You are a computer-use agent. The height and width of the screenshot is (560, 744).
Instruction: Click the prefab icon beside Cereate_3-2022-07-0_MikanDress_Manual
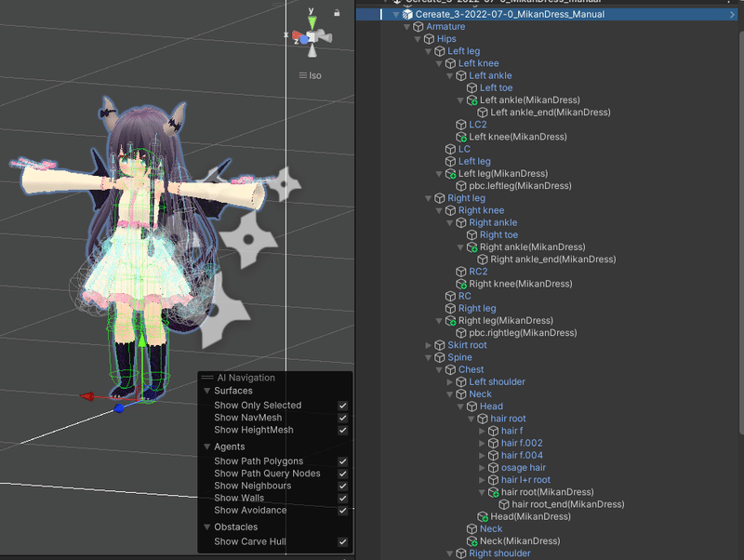click(405, 14)
